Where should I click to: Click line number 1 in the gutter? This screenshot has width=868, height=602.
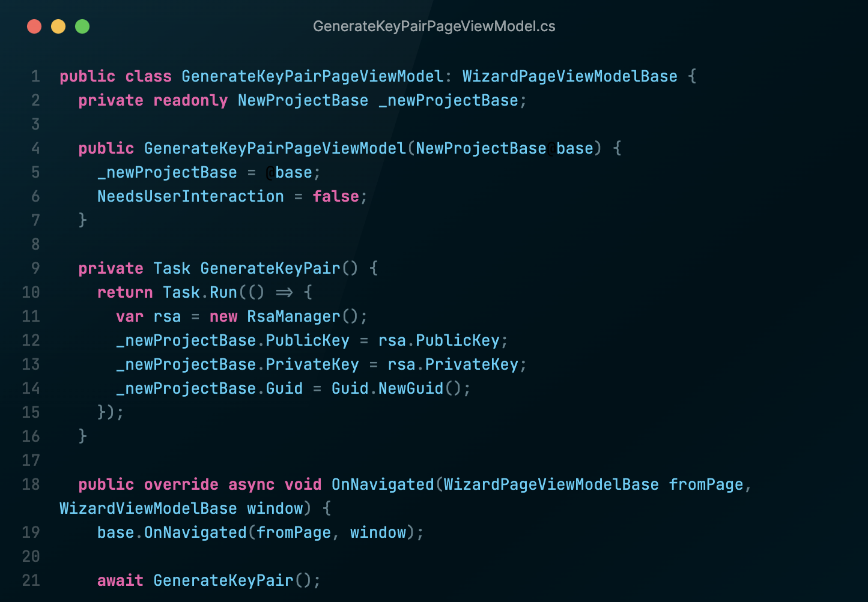tap(35, 76)
